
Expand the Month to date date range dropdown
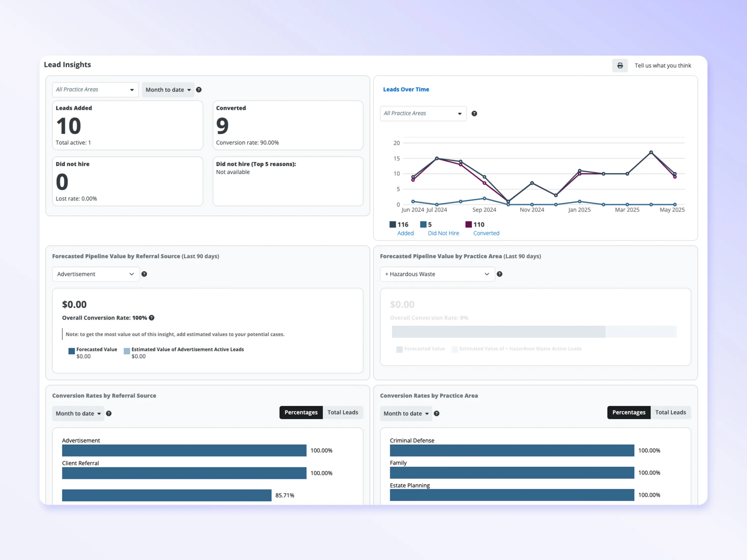coord(168,90)
